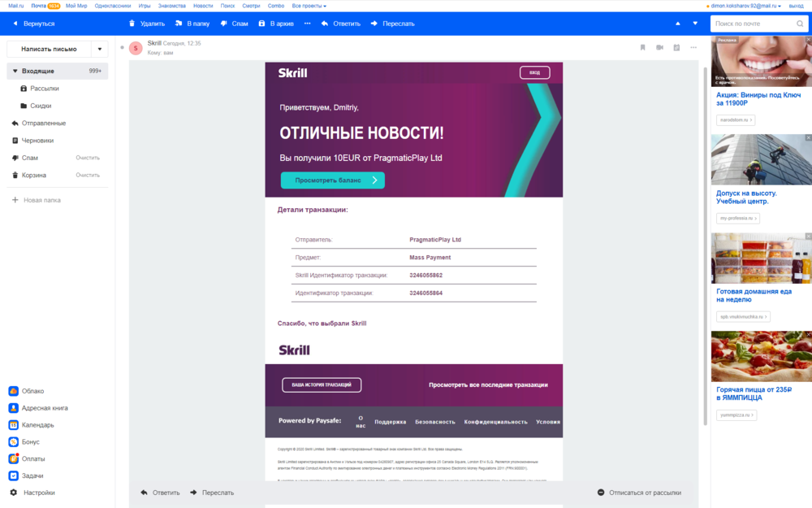Open the compose dropdown arrow

coord(99,49)
